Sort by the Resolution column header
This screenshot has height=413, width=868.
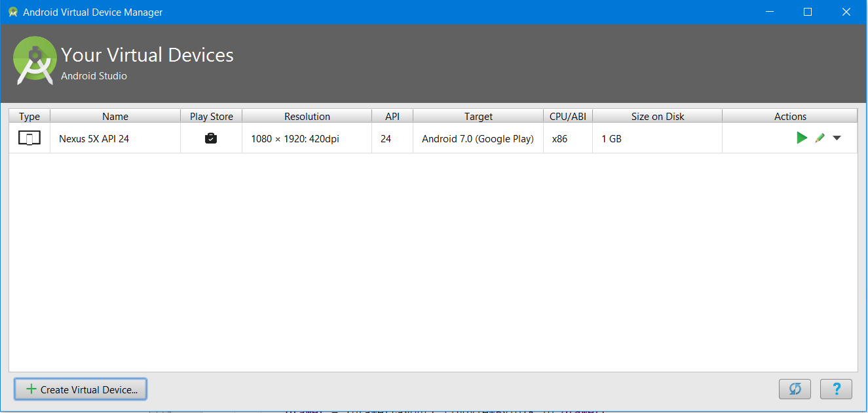click(x=307, y=116)
